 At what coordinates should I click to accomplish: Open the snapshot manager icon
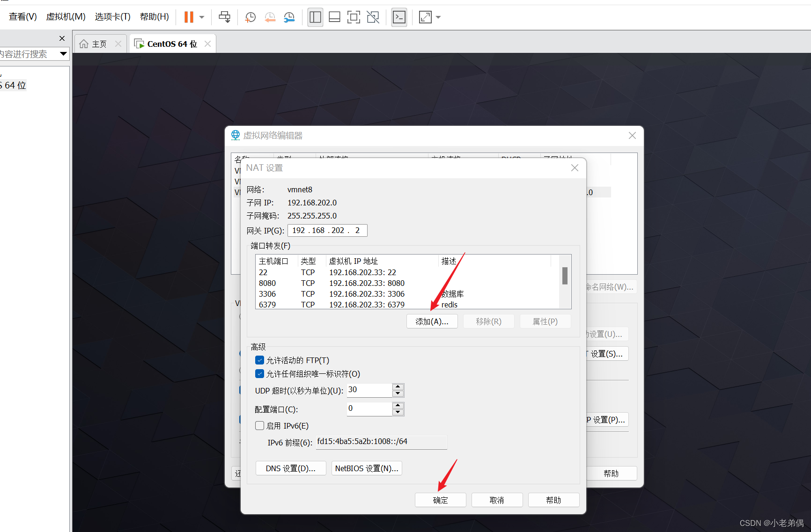click(x=289, y=17)
